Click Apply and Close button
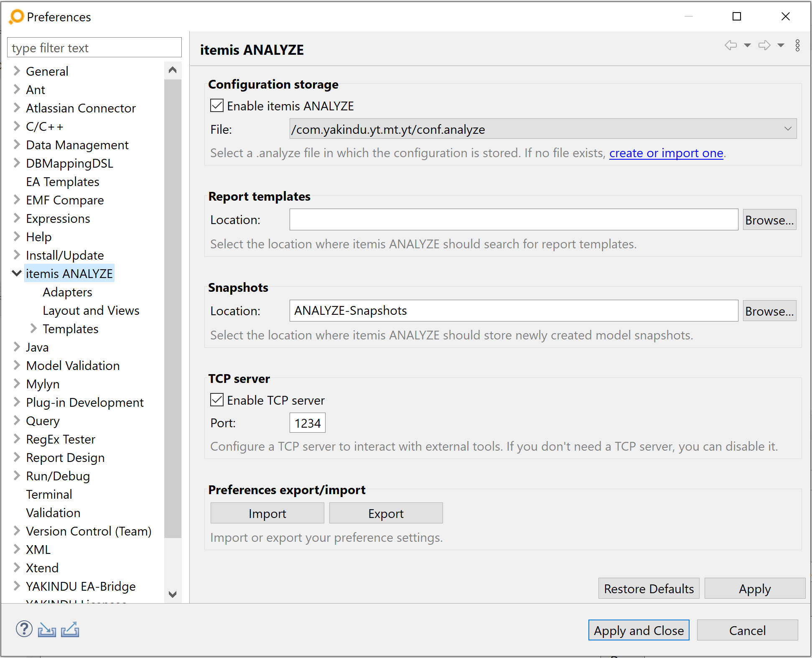Viewport: 812px width, 658px height. coord(639,630)
